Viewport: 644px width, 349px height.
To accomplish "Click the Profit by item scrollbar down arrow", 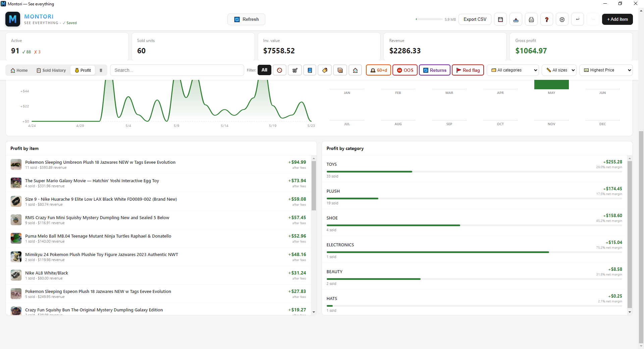I will coord(314,312).
